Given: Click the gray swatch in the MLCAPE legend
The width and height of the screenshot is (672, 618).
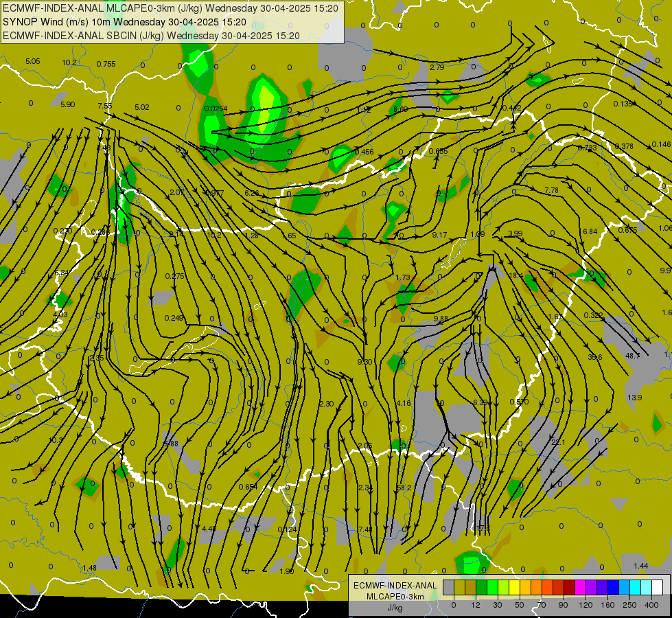Looking at the screenshot, I should tap(449, 588).
